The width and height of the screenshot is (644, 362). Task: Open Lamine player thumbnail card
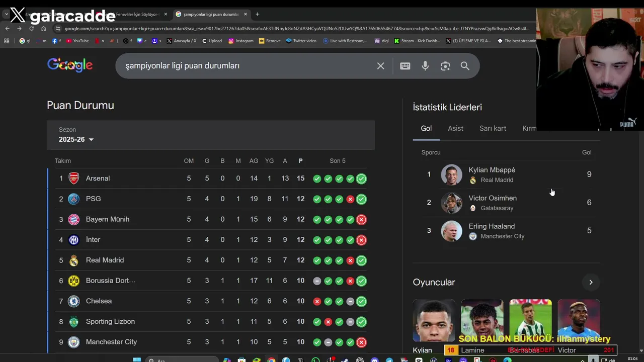click(482, 326)
